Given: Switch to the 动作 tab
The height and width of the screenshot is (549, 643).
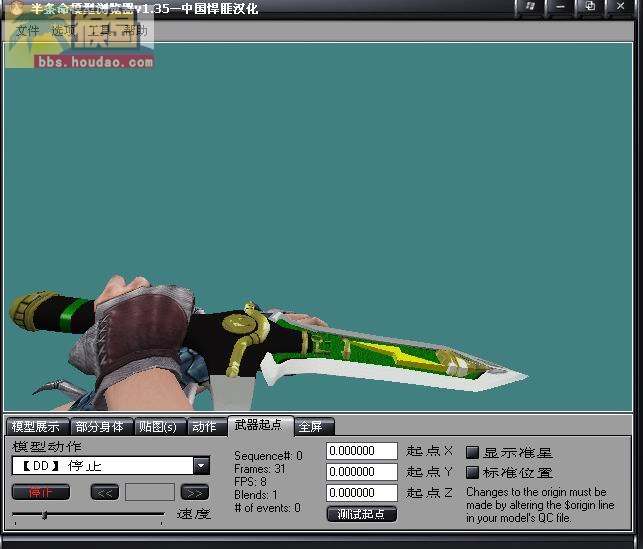Looking at the screenshot, I should (205, 427).
